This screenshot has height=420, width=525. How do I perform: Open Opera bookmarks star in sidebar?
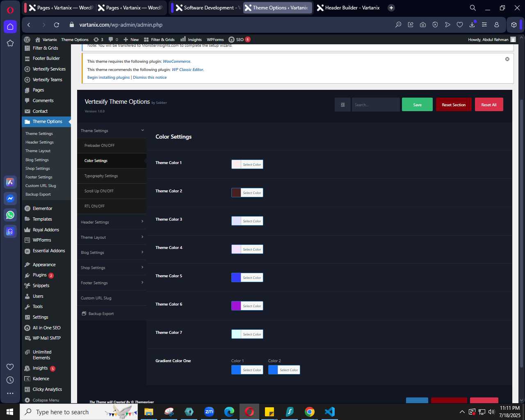pyautogui.click(x=10, y=43)
